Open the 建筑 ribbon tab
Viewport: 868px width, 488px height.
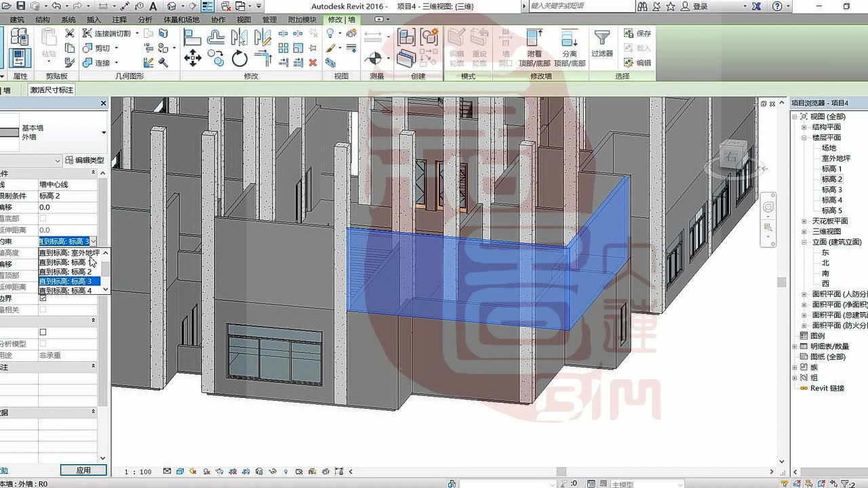point(17,20)
